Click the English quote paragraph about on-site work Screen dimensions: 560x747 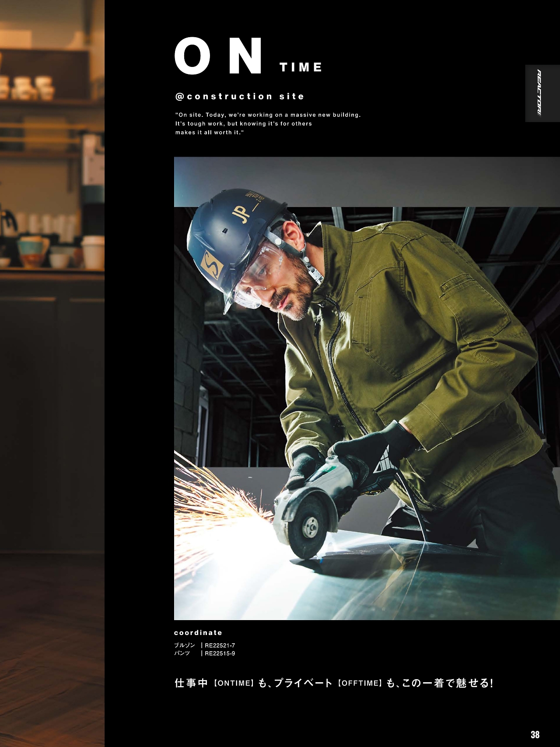click(267, 123)
